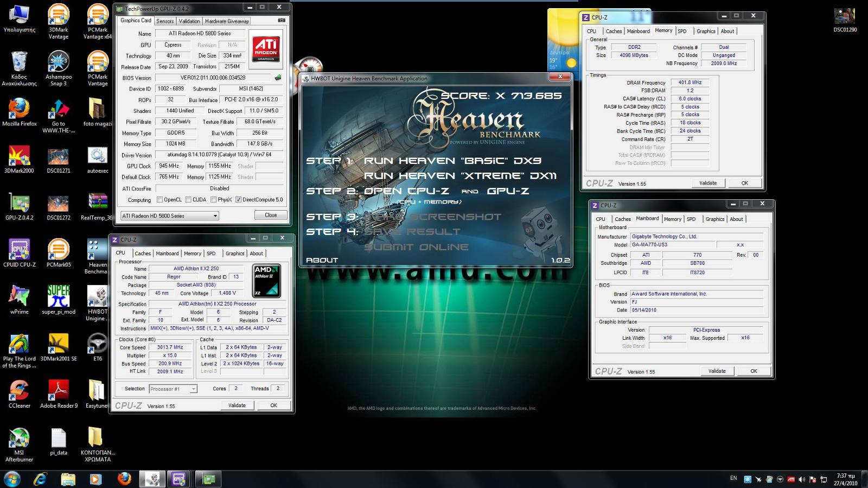
Task: Open the 3DMark2000 desktop icon
Action: (19, 160)
